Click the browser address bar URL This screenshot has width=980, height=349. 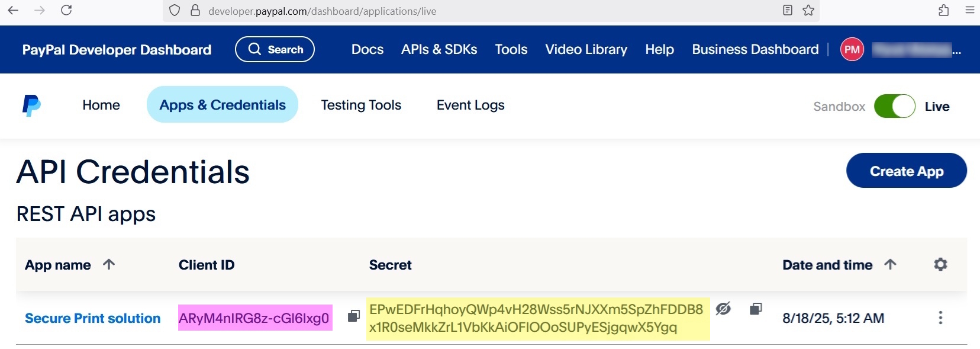[322, 11]
